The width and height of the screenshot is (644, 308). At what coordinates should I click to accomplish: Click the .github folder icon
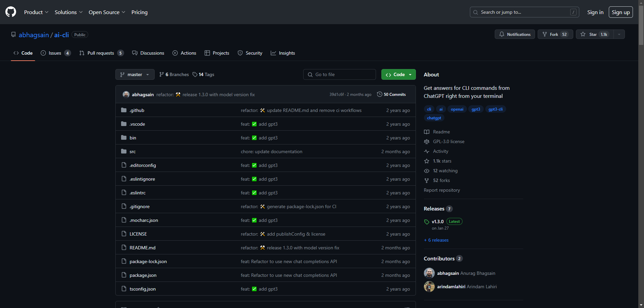[x=124, y=110]
